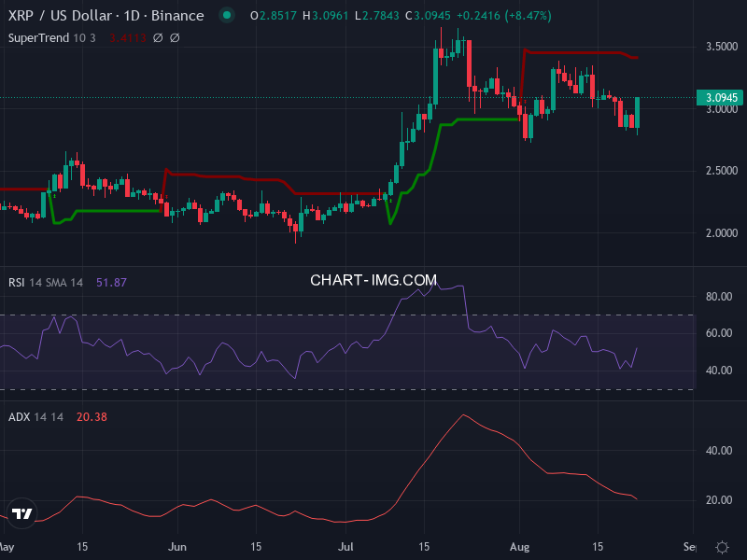This screenshot has height=560, width=747.
Task: Click second SuperTrend empty value symbol
Action: tap(175, 38)
